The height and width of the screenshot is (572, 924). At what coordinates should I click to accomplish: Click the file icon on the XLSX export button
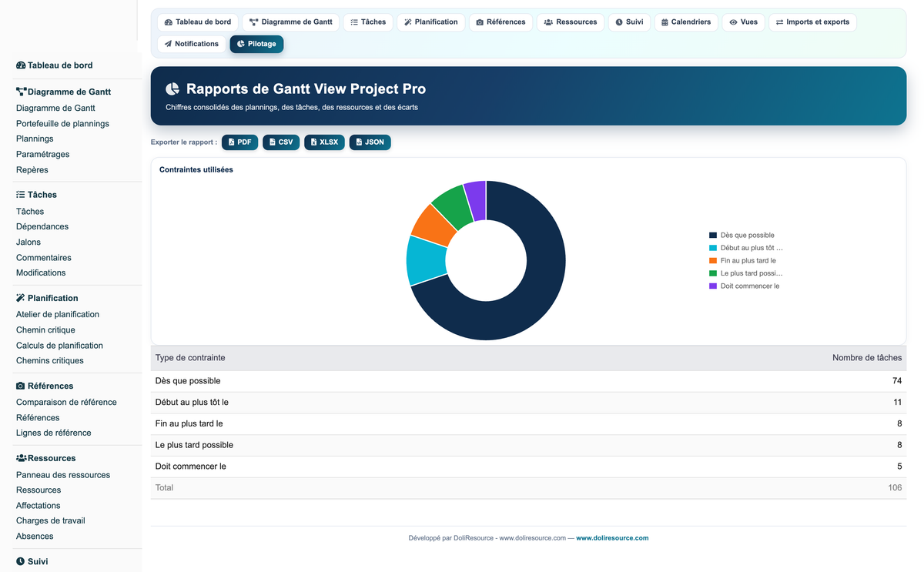pyautogui.click(x=314, y=142)
